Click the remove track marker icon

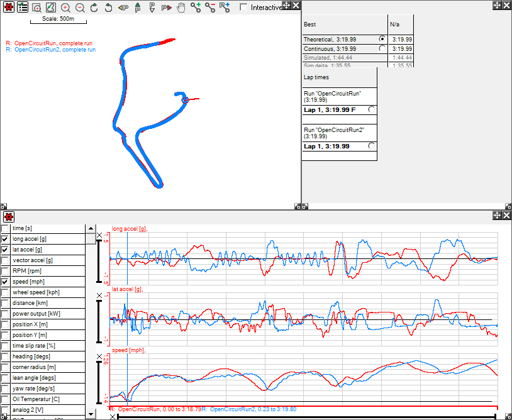[210, 8]
